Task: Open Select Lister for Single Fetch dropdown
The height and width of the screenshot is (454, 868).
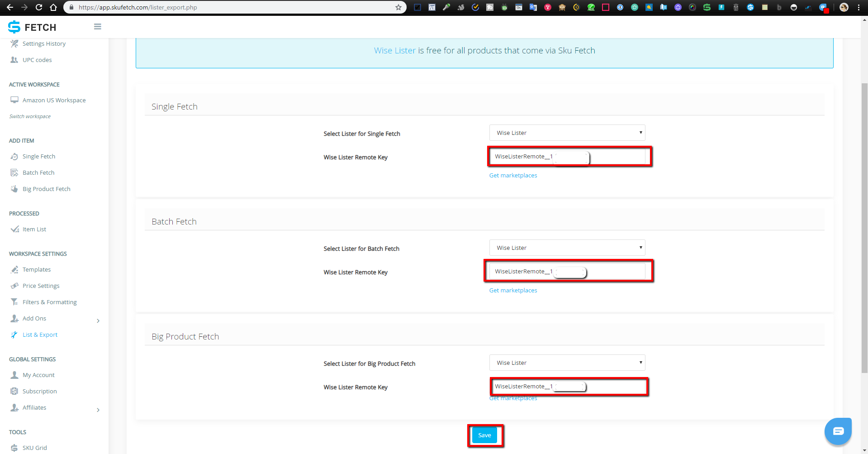Action: 567,133
